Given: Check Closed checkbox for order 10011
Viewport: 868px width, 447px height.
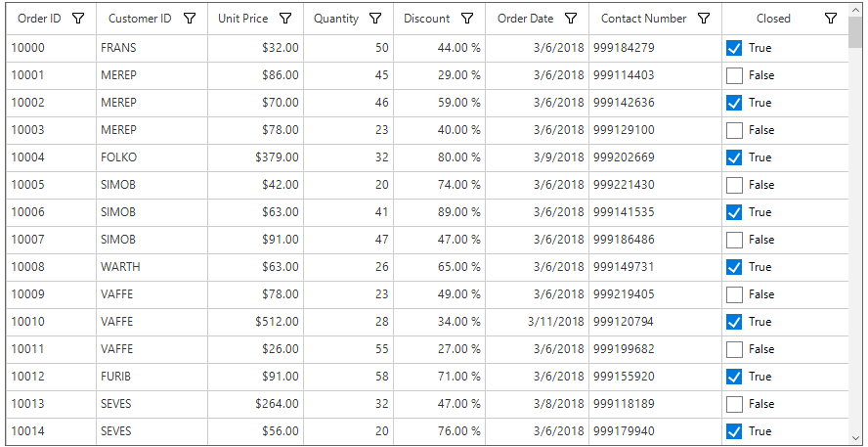Looking at the screenshot, I should [734, 350].
